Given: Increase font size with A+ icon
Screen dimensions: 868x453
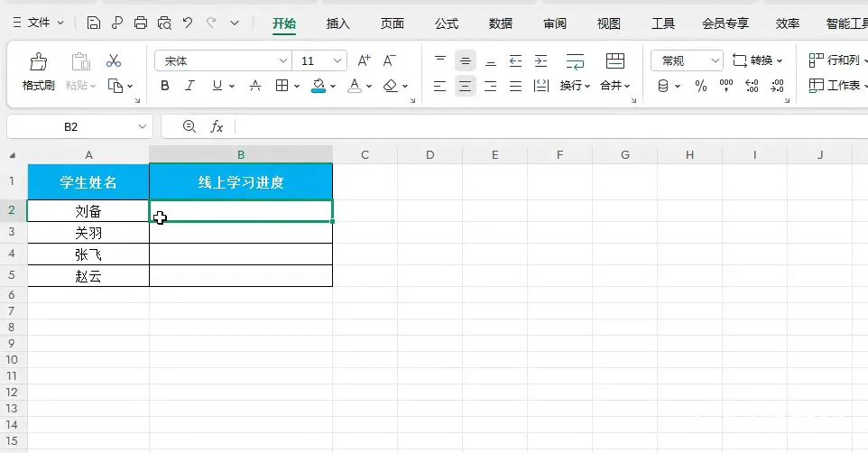Looking at the screenshot, I should point(364,60).
